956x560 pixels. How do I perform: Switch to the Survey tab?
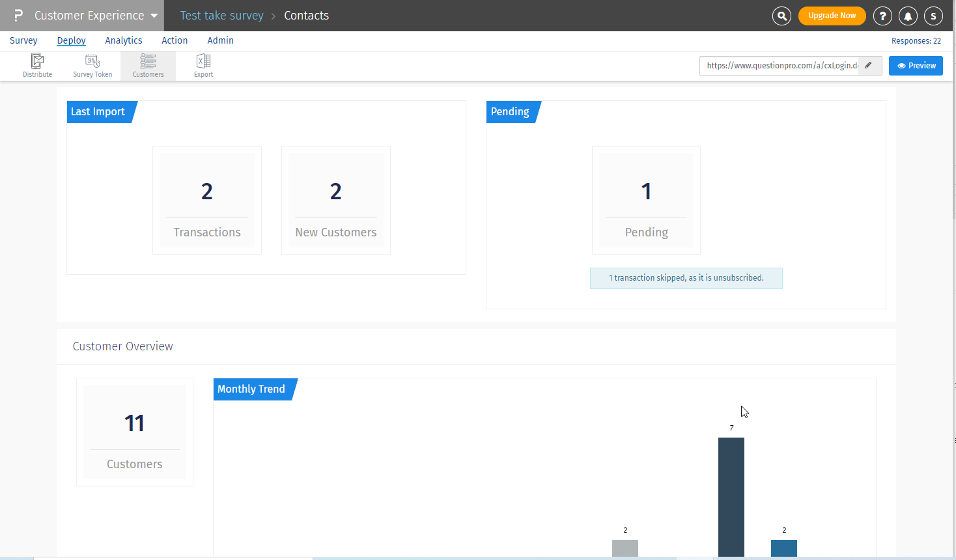coord(23,40)
